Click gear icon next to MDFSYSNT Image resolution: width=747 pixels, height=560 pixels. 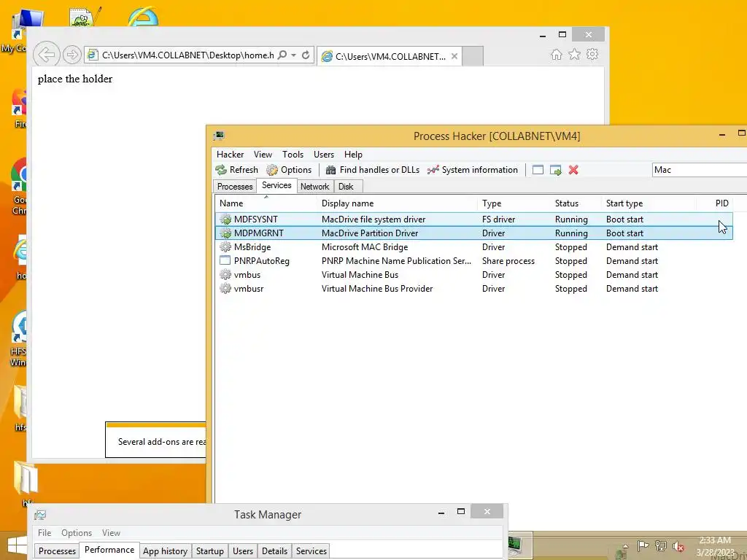point(225,219)
